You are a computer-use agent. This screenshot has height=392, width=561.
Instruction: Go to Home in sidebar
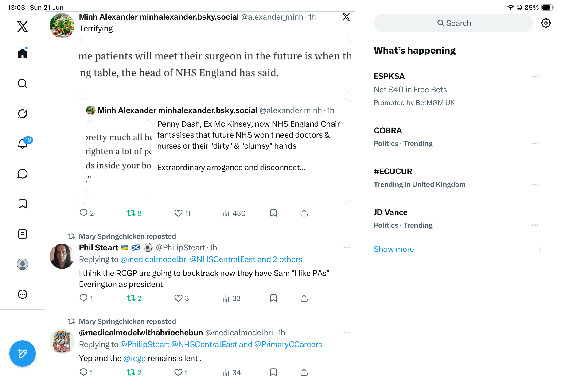(x=23, y=53)
